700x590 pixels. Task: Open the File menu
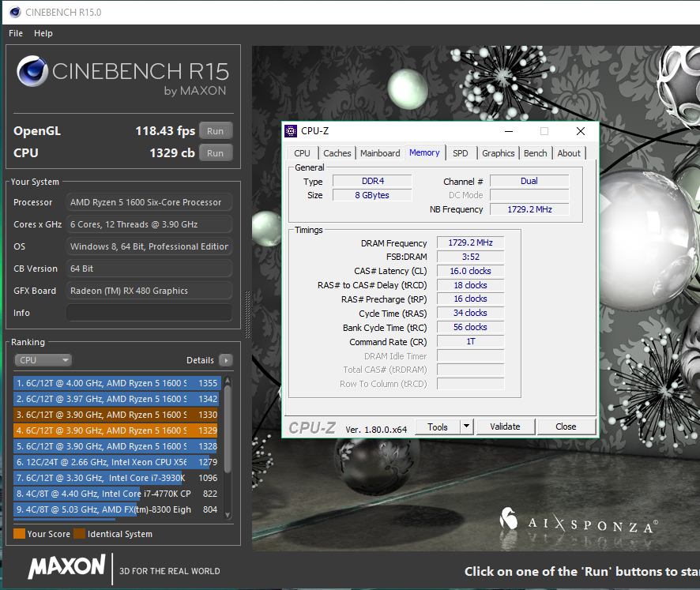pos(16,33)
